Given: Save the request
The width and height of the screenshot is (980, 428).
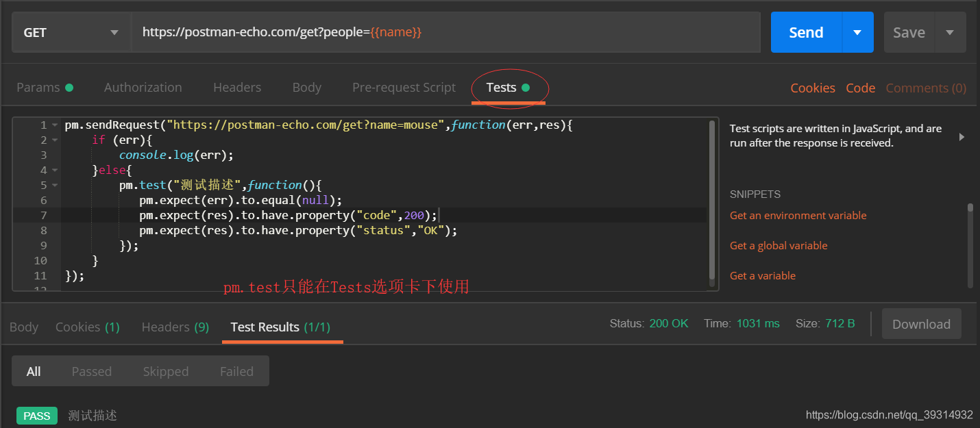Looking at the screenshot, I should coord(909,32).
